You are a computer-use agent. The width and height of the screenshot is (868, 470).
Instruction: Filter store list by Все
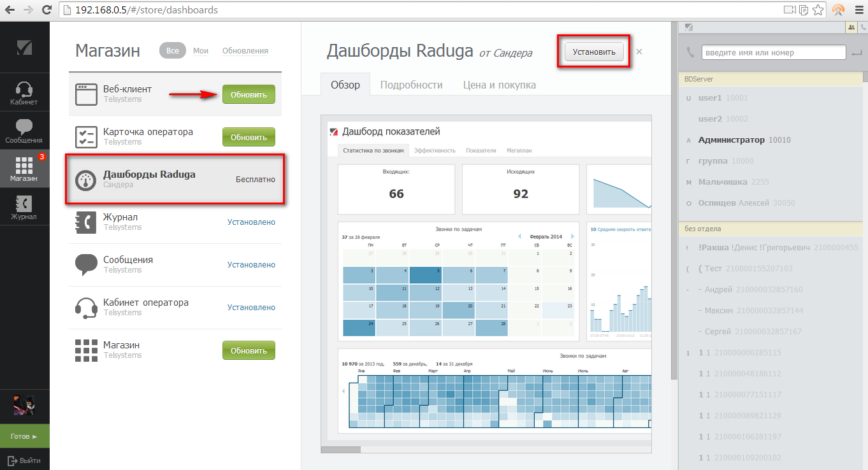[172, 51]
